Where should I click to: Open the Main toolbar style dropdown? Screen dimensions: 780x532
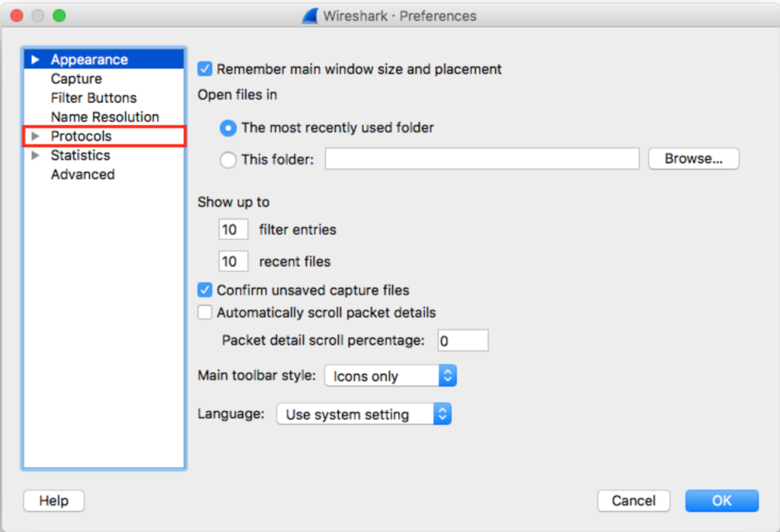(390, 375)
